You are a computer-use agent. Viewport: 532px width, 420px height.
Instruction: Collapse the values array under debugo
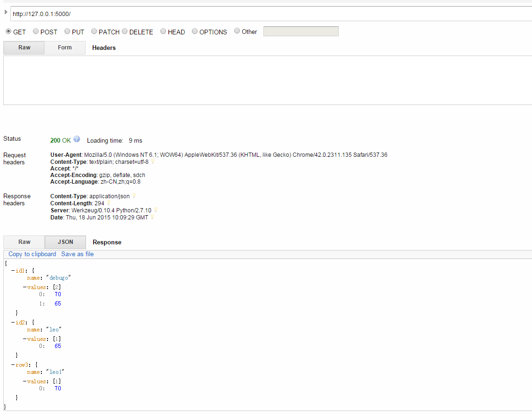[x=25, y=287]
